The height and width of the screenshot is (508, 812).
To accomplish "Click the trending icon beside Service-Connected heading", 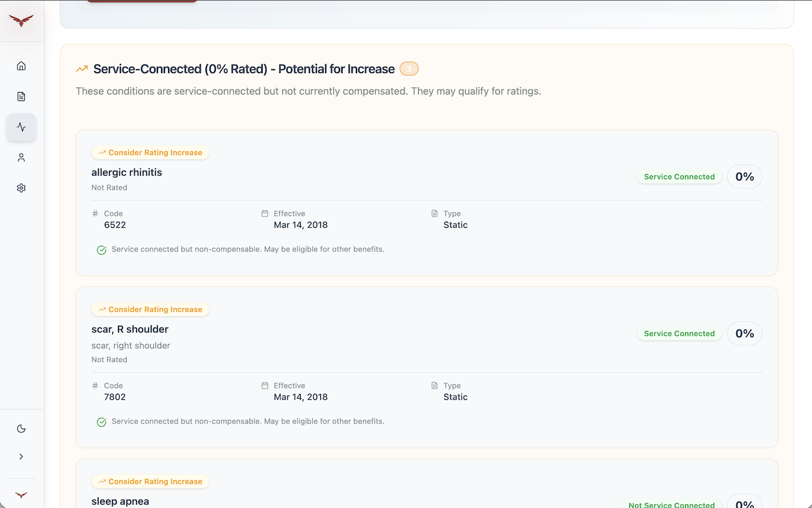I will (x=82, y=69).
